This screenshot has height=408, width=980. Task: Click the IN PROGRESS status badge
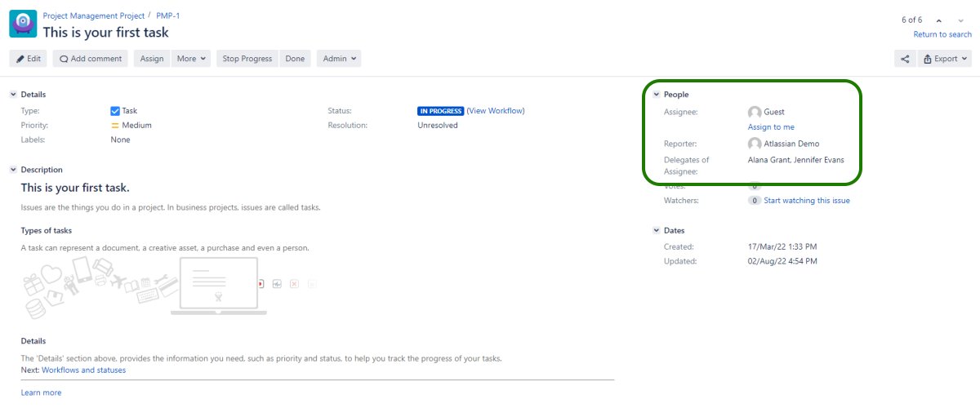pos(440,111)
